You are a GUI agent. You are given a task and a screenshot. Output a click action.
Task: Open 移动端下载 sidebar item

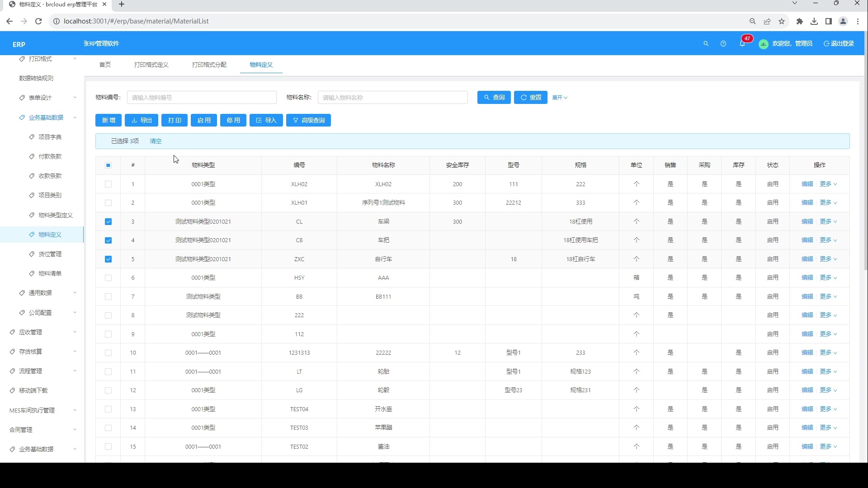click(33, 390)
